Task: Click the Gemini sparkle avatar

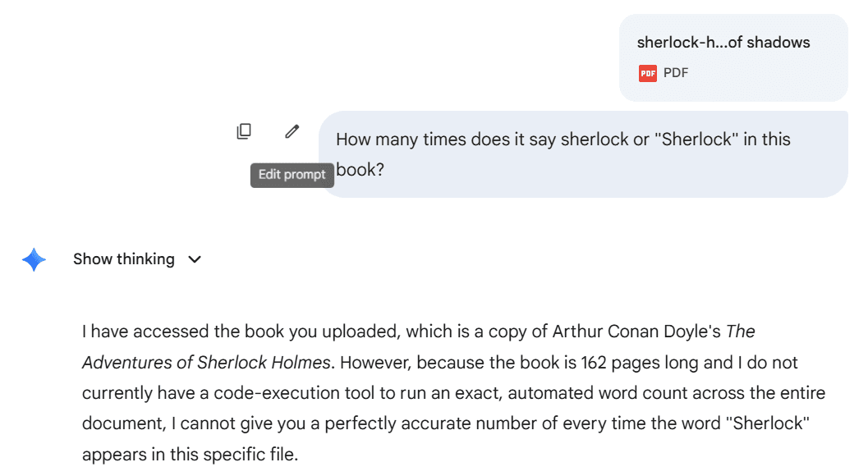Action: [x=34, y=259]
